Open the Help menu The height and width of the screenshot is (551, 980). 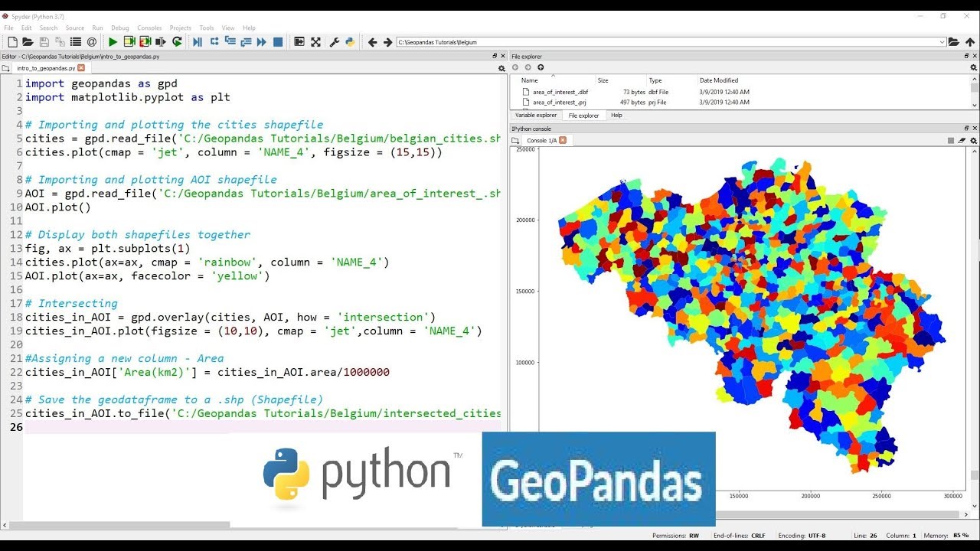(x=249, y=28)
